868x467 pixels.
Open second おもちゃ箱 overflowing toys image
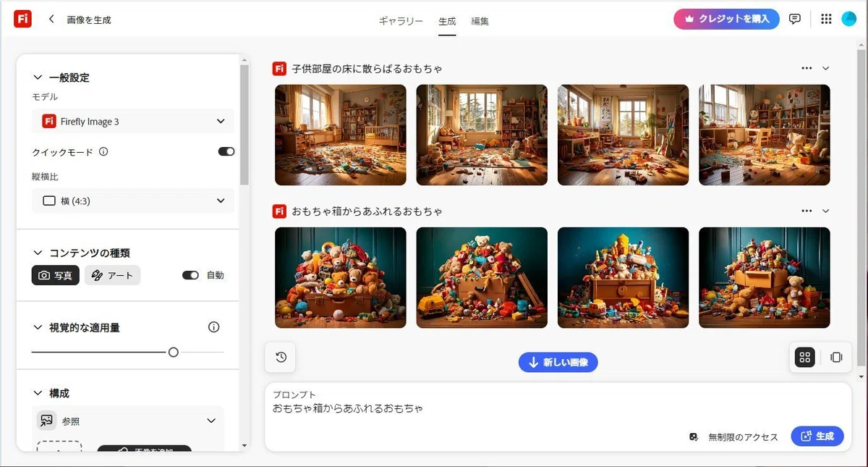point(482,277)
